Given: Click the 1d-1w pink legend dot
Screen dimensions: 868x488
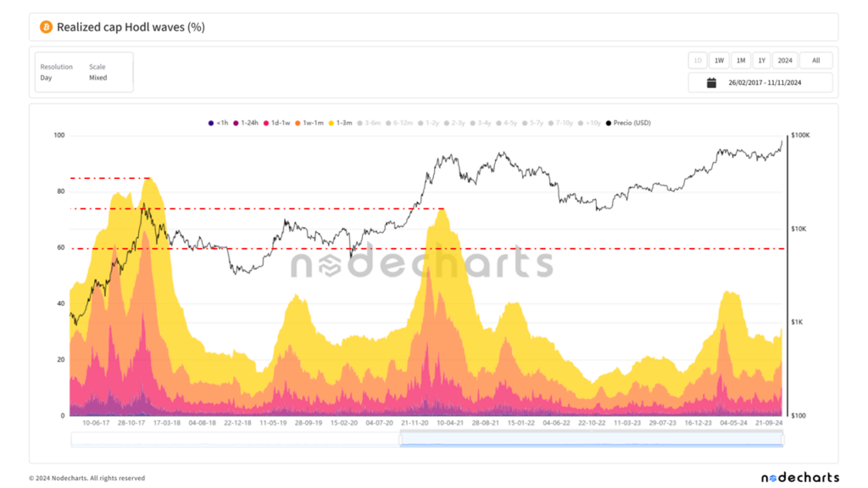Looking at the screenshot, I should pos(265,122).
